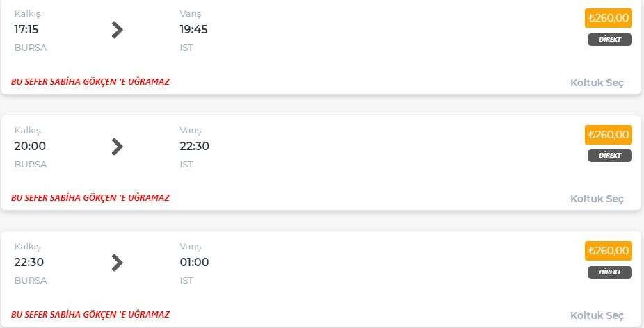Click Sabiha Gökçen warning on first trip
Viewport: 644px width, 328px height.
point(90,82)
